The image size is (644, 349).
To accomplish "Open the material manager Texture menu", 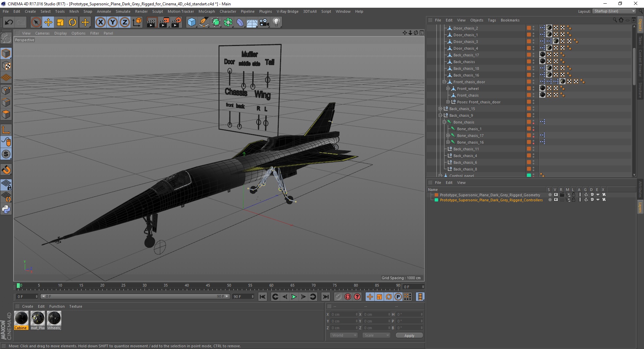I will [75, 306].
